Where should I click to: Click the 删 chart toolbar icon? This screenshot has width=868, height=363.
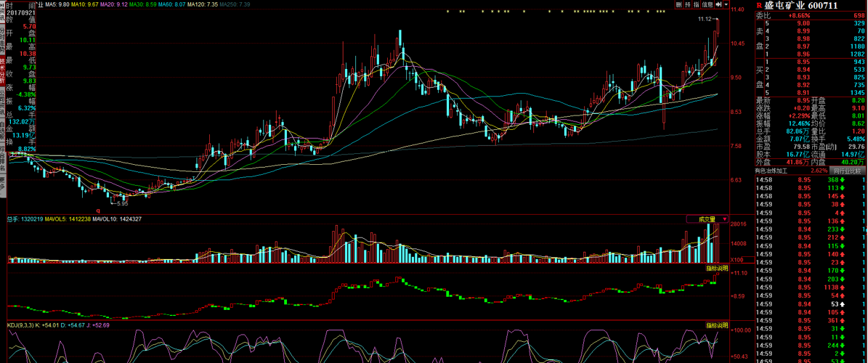coord(679,4)
